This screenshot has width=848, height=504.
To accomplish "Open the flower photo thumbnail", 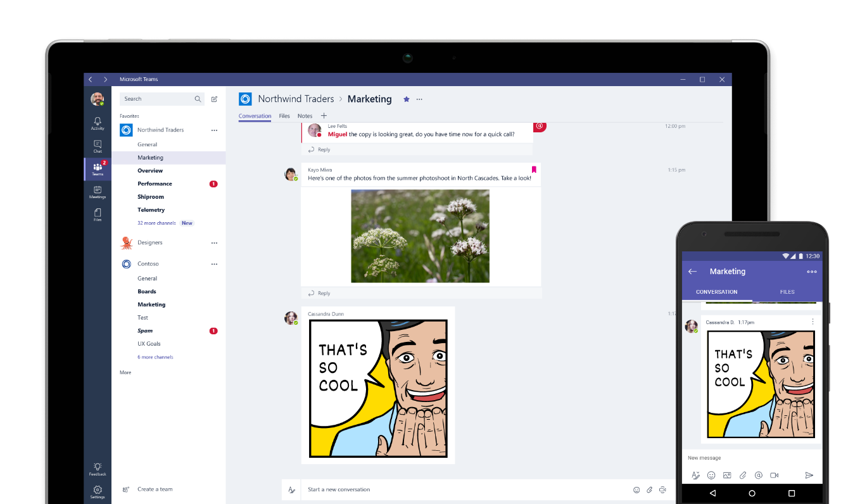I will pyautogui.click(x=421, y=236).
